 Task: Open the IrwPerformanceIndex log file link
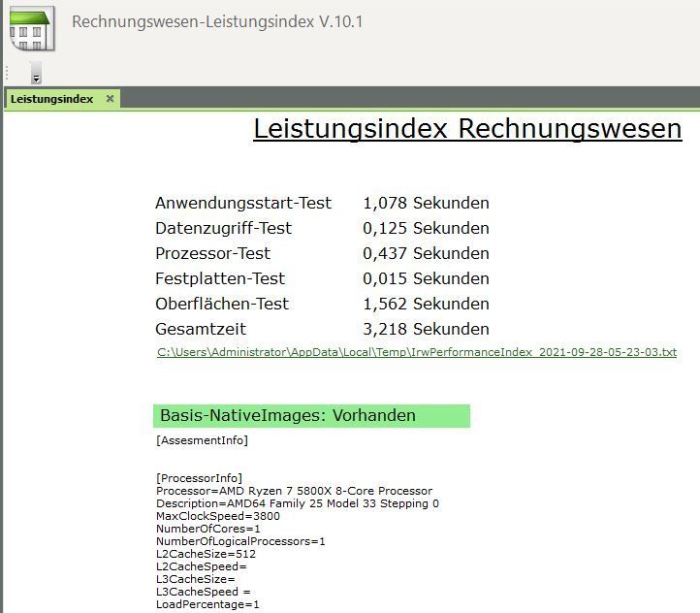[416, 352]
